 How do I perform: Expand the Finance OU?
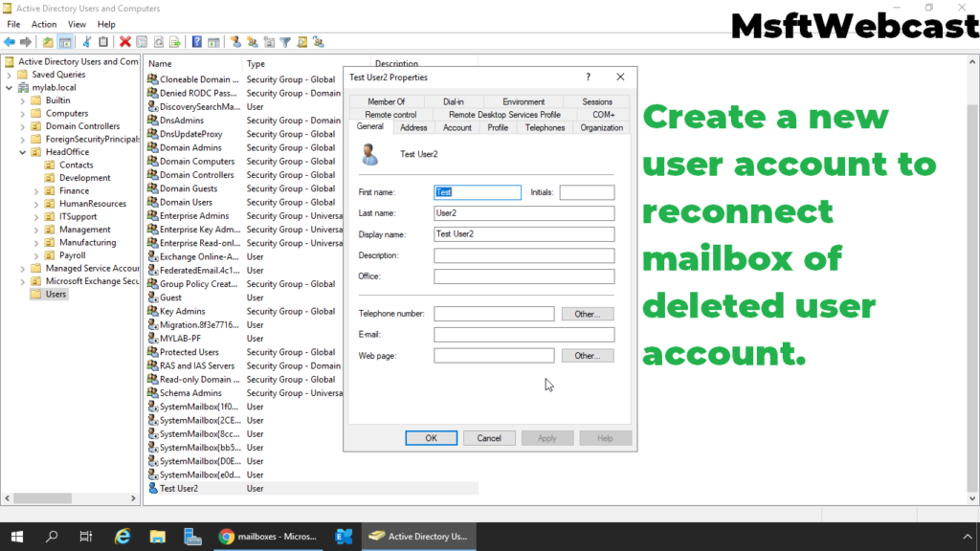coord(36,191)
